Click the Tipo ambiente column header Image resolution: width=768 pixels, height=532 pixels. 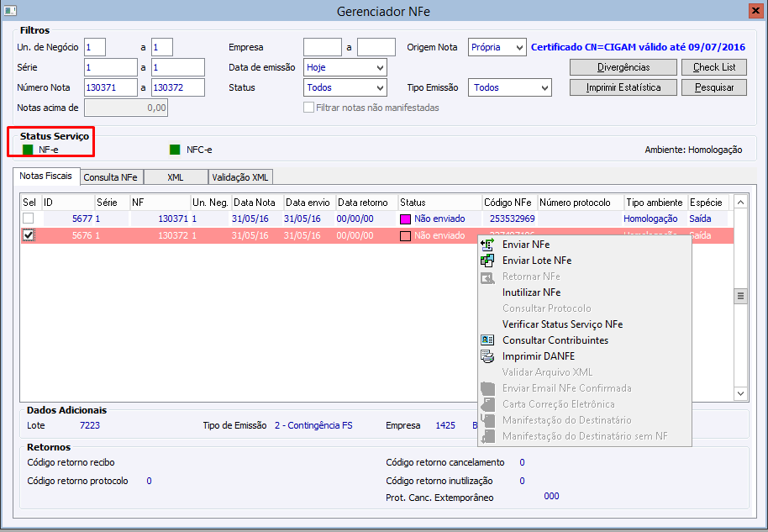(x=656, y=203)
